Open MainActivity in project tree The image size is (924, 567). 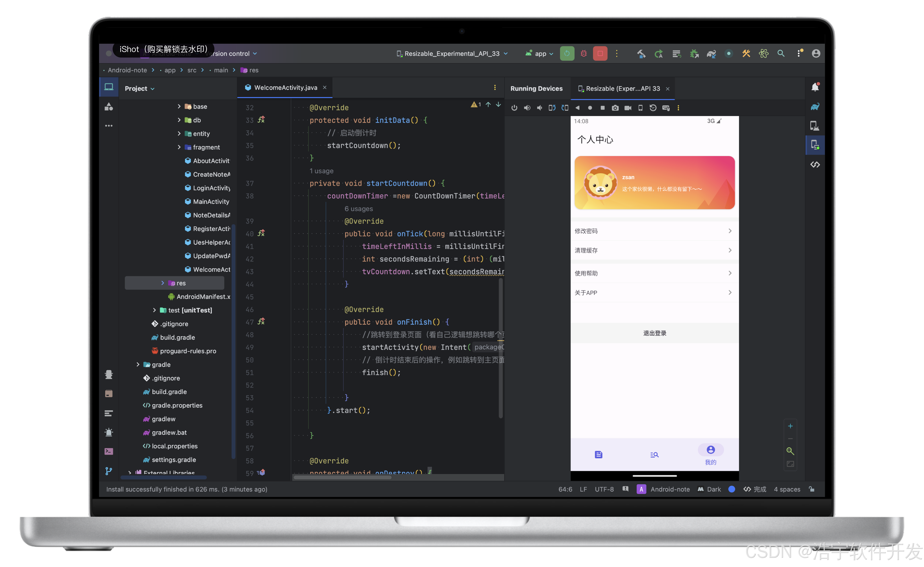coord(207,201)
